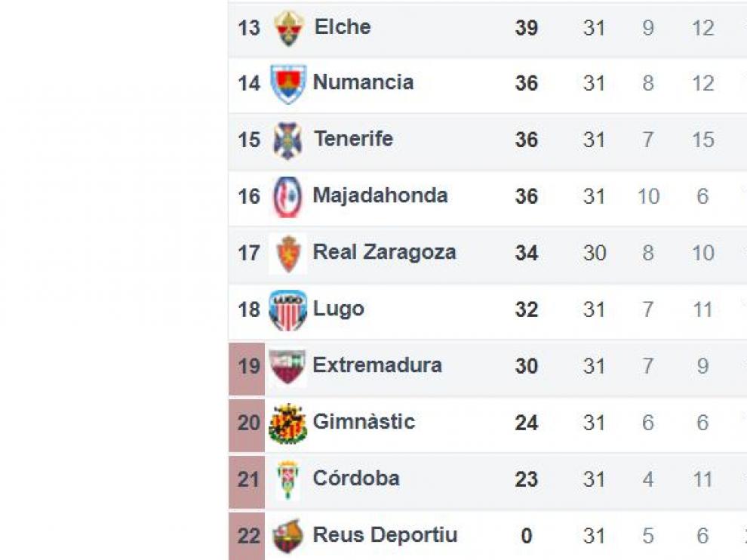The image size is (747, 560).
Task: Open the Elche team link
Action: (x=343, y=26)
